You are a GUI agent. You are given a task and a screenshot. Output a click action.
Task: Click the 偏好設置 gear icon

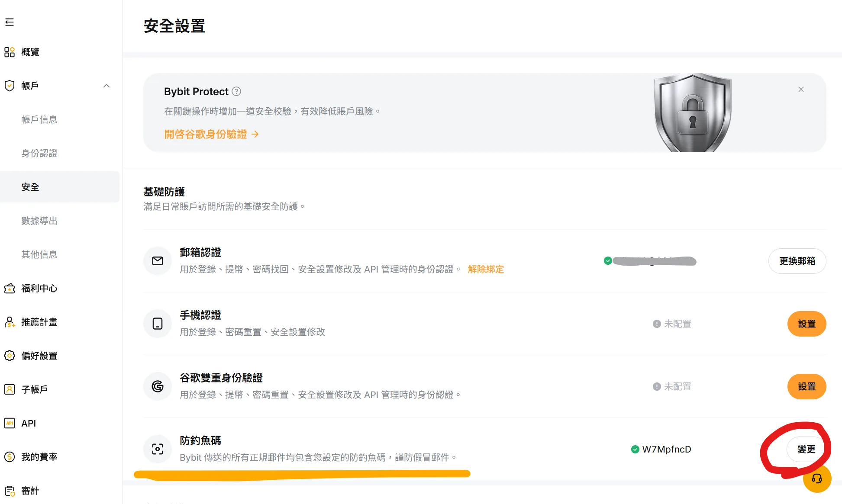[x=10, y=356]
